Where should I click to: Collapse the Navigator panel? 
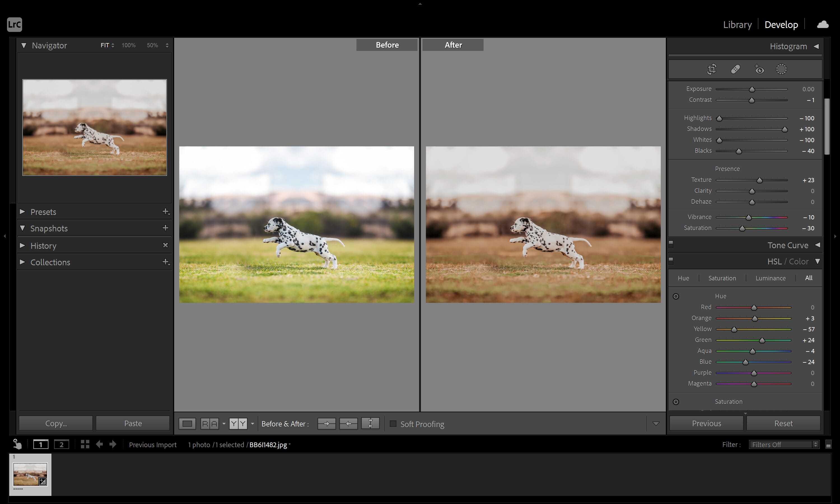click(x=24, y=45)
